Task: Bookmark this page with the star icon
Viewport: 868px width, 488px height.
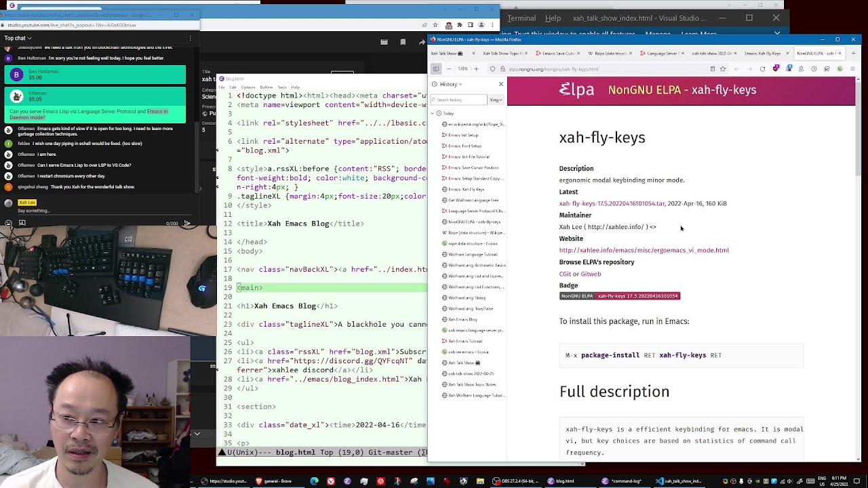Action: coord(723,68)
